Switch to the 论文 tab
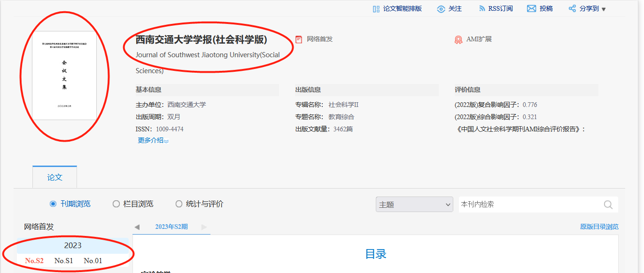The height and width of the screenshot is (273, 644). [54, 177]
